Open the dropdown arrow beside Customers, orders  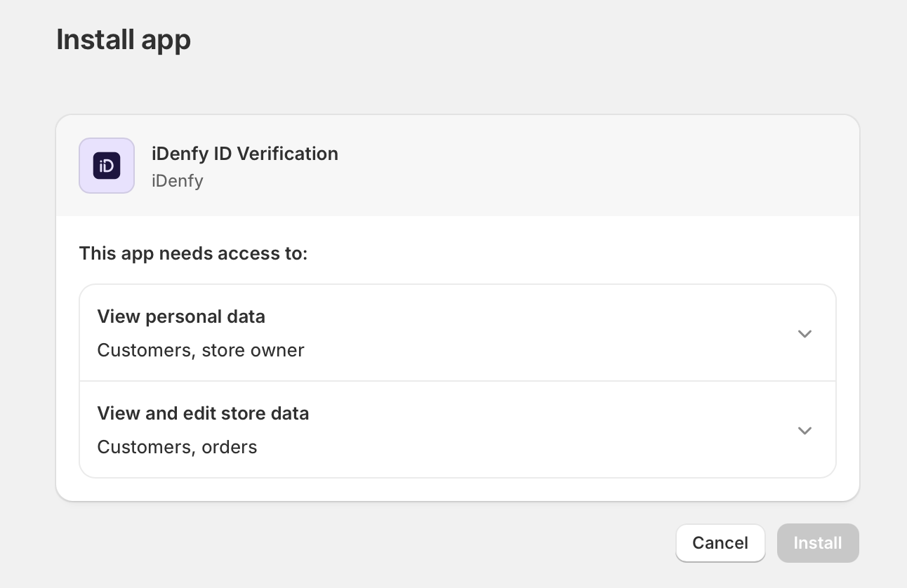805,430
